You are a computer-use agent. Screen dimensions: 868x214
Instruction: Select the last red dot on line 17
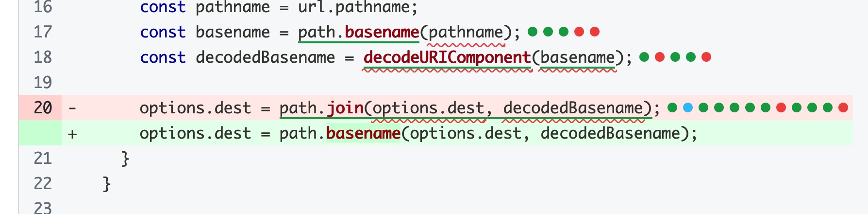pos(595,32)
